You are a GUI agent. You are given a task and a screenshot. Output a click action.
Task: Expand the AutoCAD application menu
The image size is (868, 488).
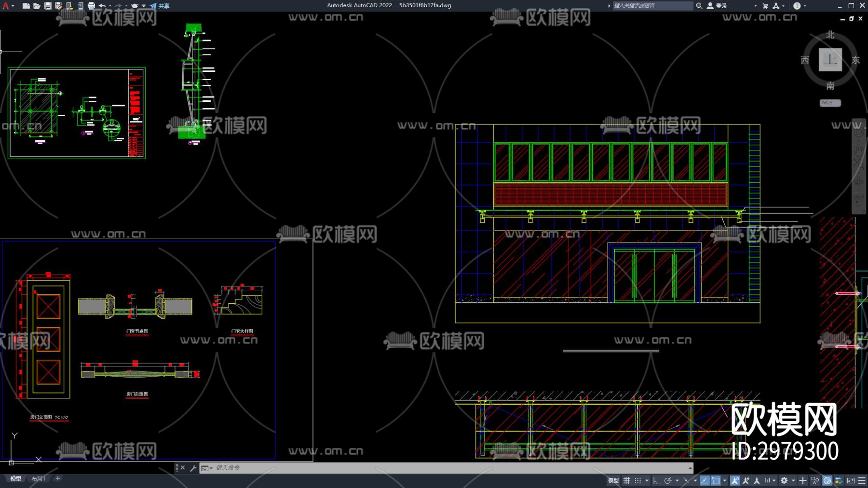(6, 6)
